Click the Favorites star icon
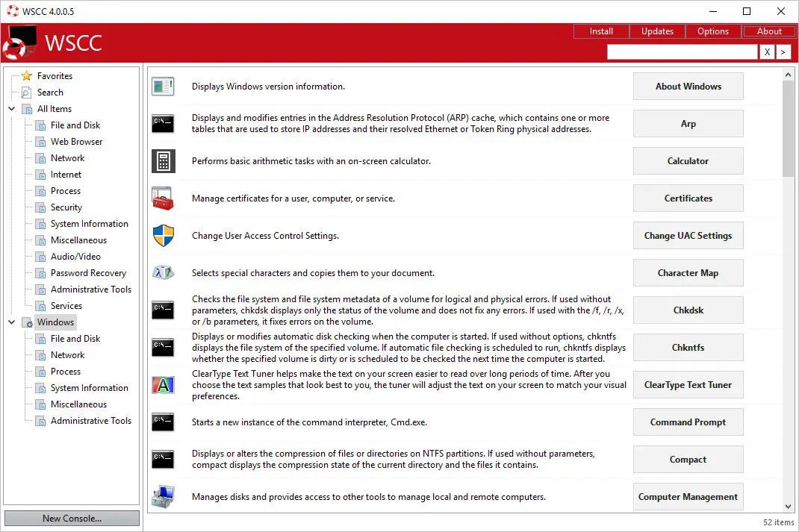 [26, 76]
